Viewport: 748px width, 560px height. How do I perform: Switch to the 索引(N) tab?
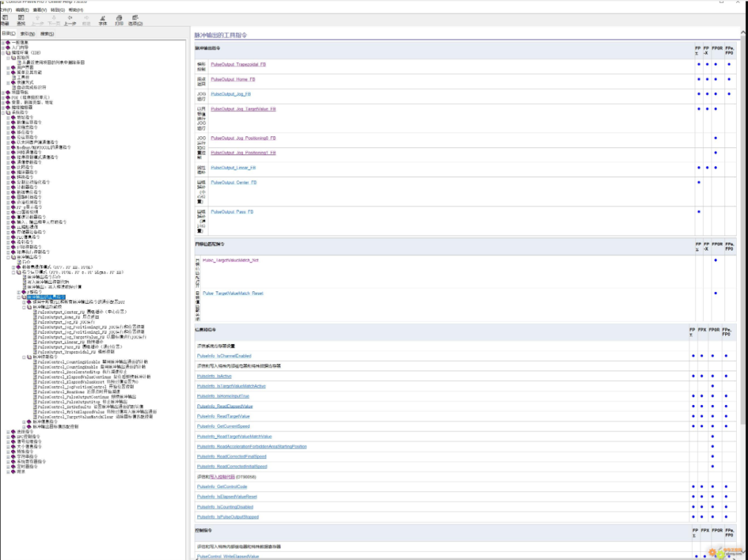(28, 33)
